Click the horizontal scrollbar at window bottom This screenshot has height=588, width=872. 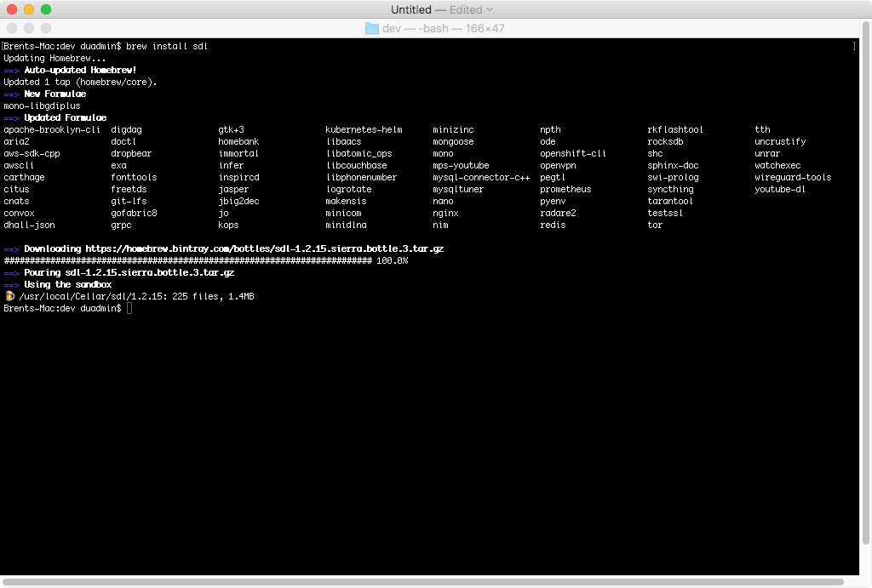point(426,582)
